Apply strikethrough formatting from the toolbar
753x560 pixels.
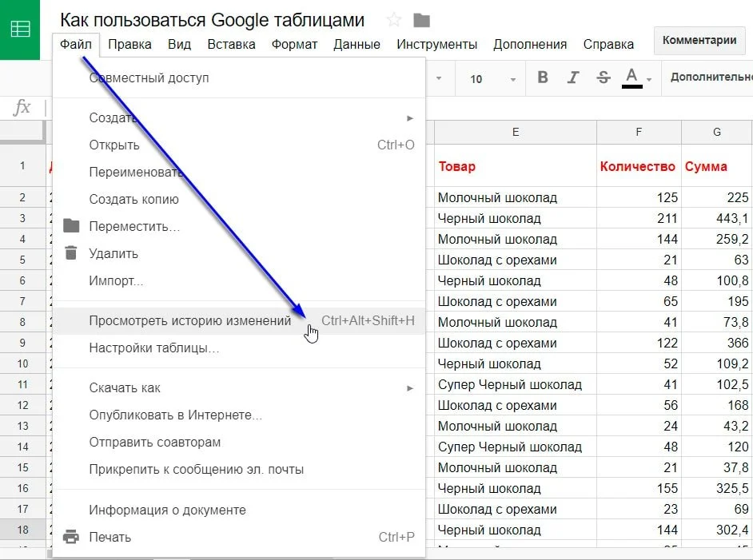[604, 77]
